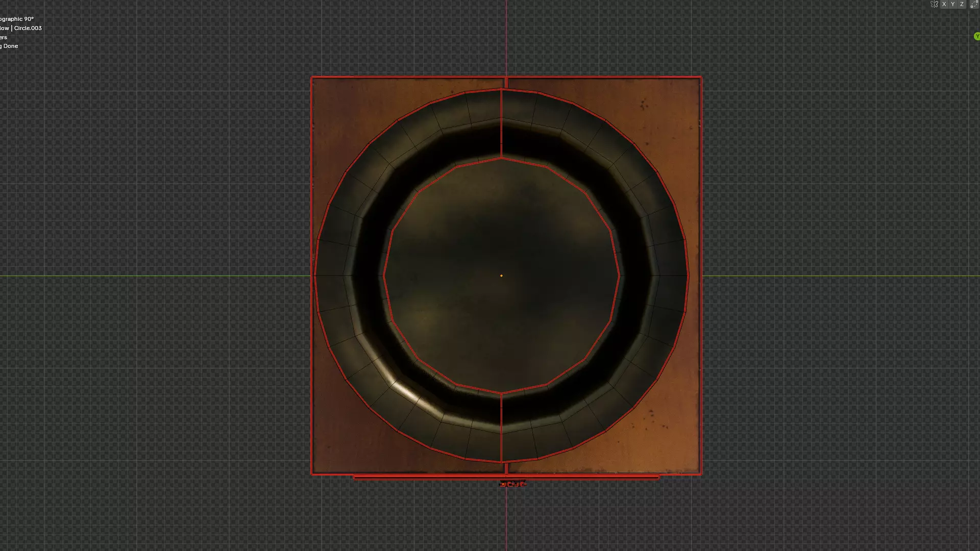Click the bottom seam edge of the ring
Screen dimensions: 980x551
501,428
